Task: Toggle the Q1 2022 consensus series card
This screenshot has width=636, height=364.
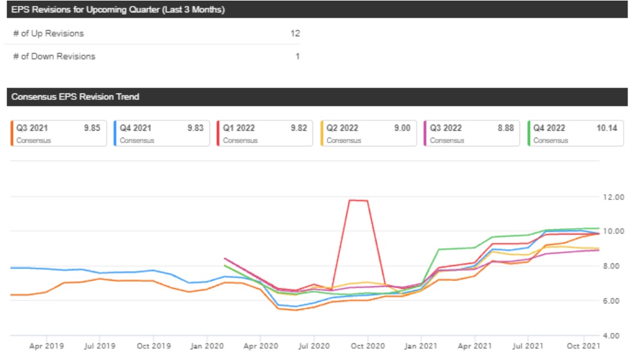Action: pyautogui.click(x=265, y=133)
